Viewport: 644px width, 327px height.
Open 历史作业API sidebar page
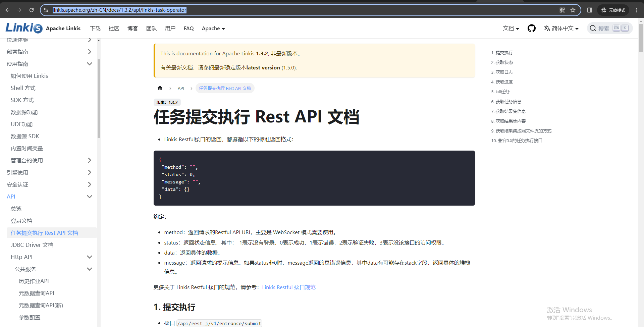(x=34, y=281)
